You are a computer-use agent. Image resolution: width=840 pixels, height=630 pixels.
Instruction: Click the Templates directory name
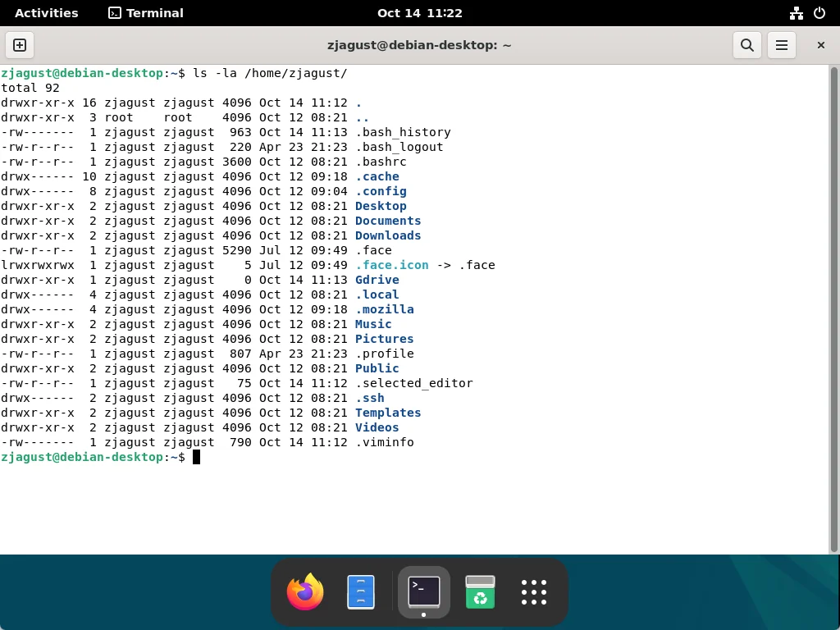click(x=388, y=413)
